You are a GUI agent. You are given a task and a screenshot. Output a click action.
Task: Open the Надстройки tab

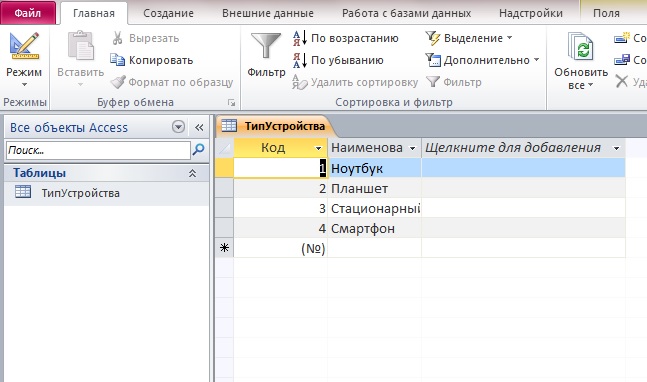531,13
